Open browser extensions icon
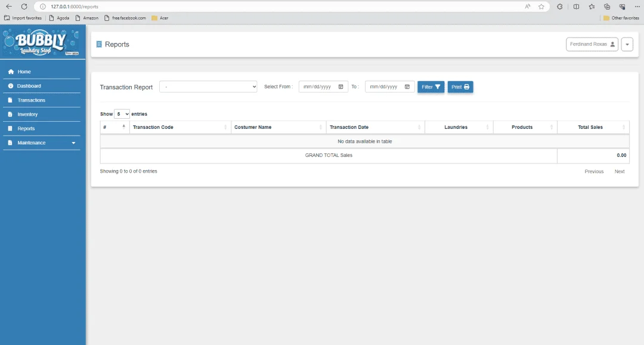 560,7
